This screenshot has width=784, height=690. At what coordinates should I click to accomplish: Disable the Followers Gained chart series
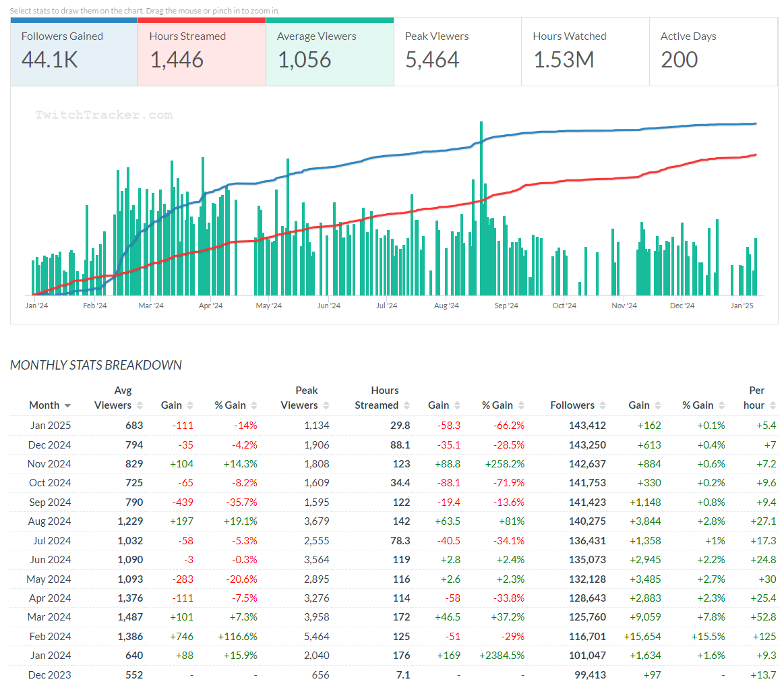74,52
